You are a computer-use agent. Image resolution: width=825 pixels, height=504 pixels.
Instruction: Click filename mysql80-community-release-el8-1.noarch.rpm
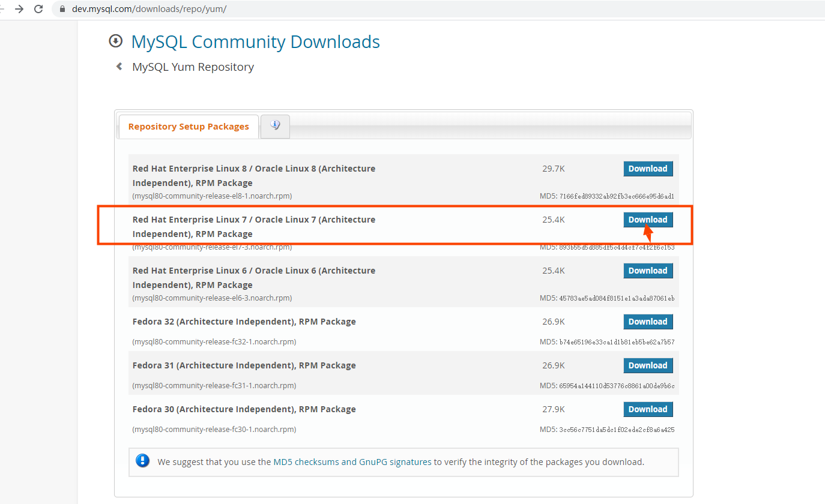tap(213, 196)
